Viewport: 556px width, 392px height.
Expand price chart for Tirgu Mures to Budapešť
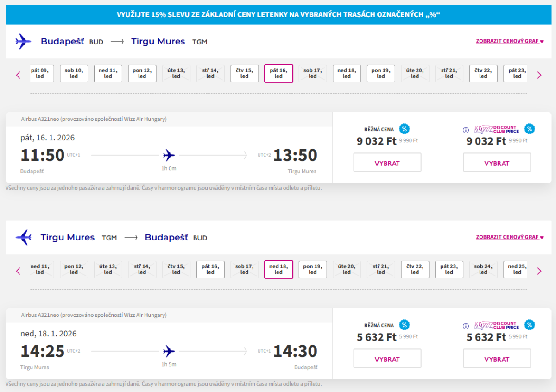pos(509,237)
